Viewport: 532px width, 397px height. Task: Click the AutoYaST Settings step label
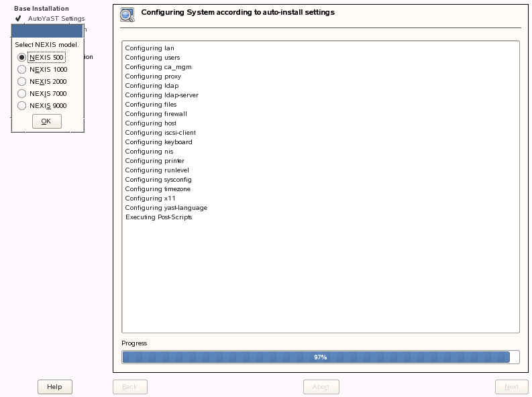(x=56, y=19)
